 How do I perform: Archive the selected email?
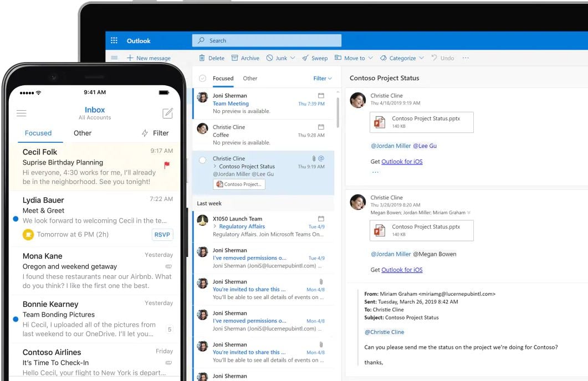click(235, 58)
